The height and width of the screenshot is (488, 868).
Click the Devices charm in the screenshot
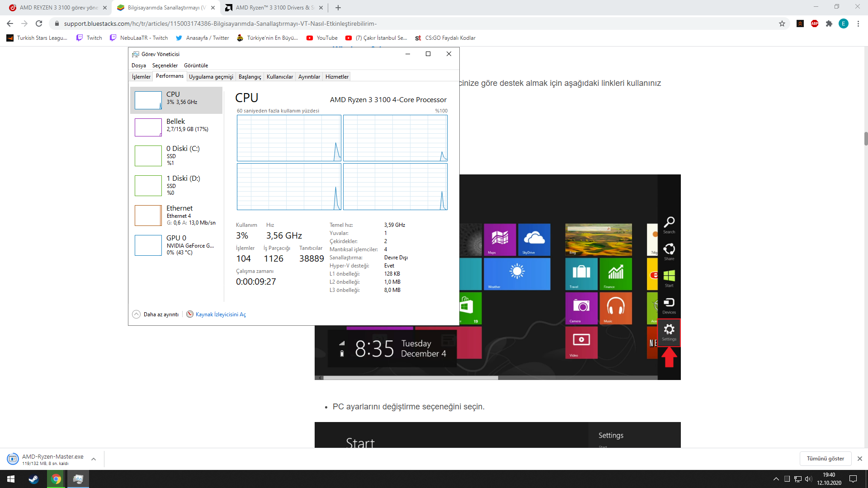669,305
